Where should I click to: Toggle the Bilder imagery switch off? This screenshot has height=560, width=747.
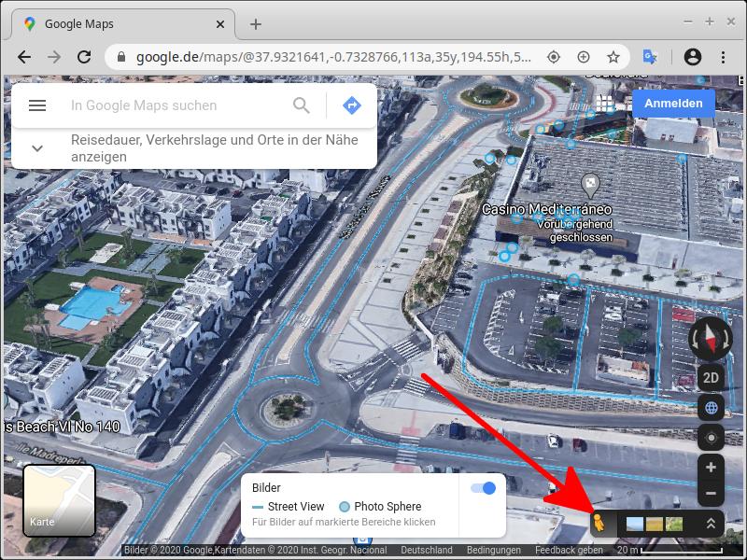483,488
